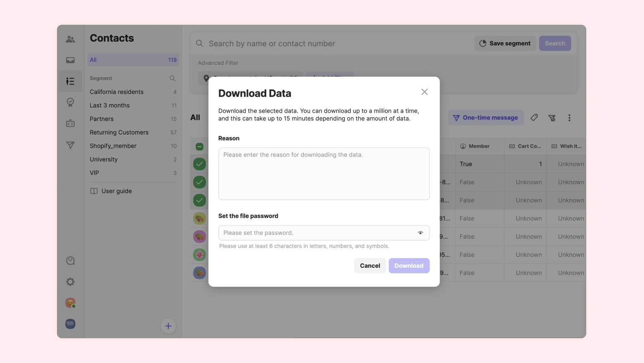Click the Reason text area
The image size is (644, 363).
click(324, 174)
